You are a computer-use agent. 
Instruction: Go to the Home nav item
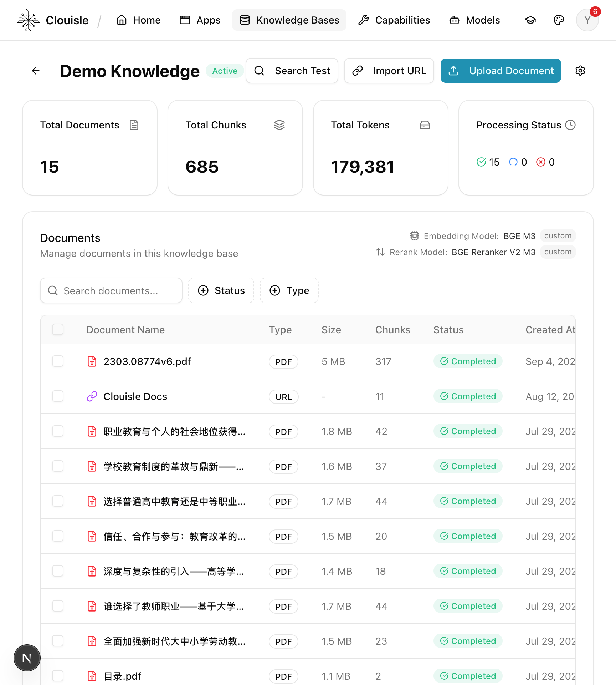[138, 20]
